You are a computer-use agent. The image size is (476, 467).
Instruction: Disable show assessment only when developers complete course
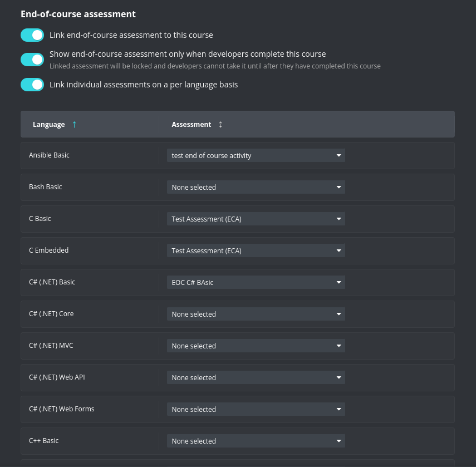click(32, 60)
